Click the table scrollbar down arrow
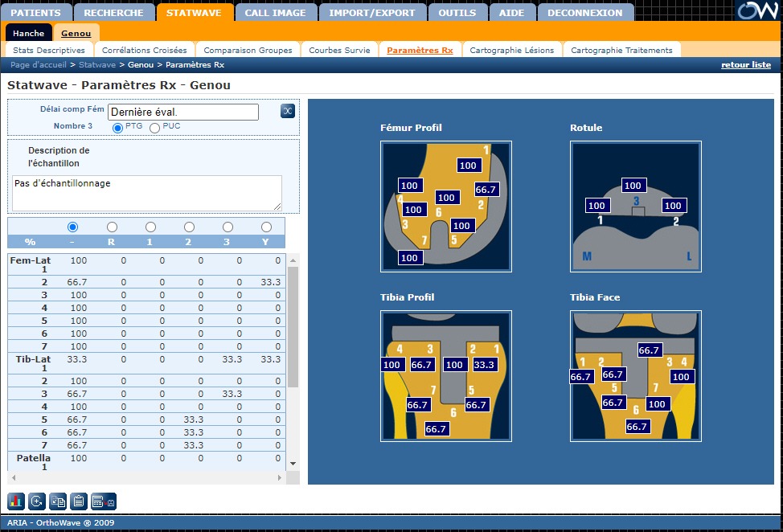 [293, 464]
